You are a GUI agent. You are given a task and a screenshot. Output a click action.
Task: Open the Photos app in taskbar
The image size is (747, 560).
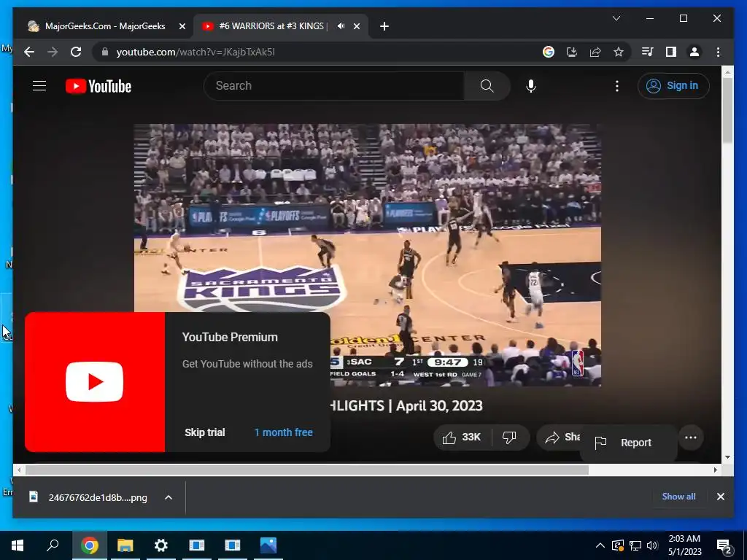[x=268, y=545]
